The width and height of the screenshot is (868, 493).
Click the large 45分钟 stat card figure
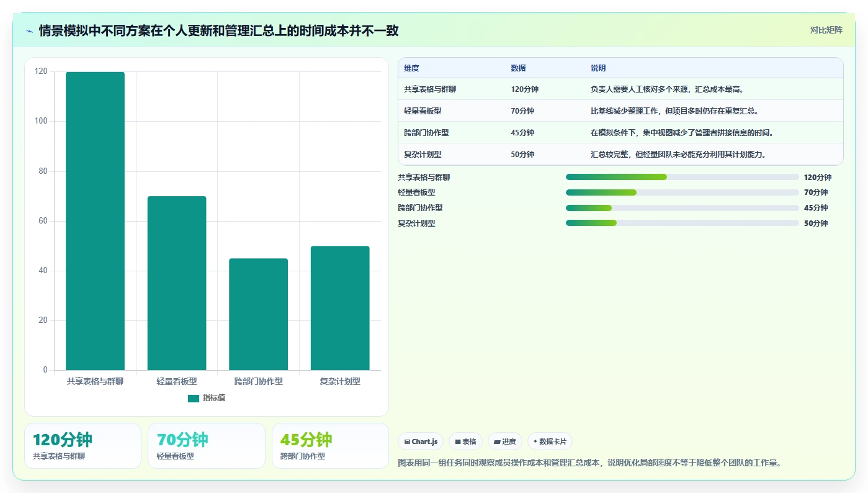point(306,440)
